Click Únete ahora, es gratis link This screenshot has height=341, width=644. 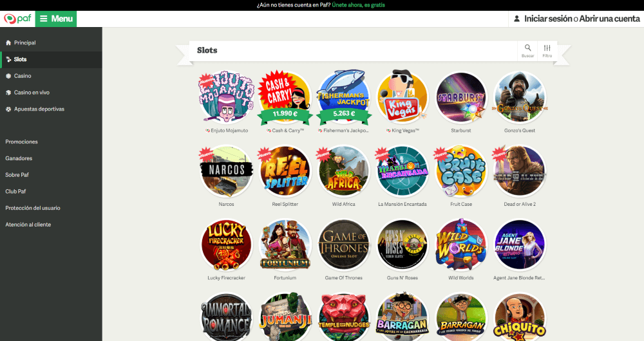click(358, 5)
